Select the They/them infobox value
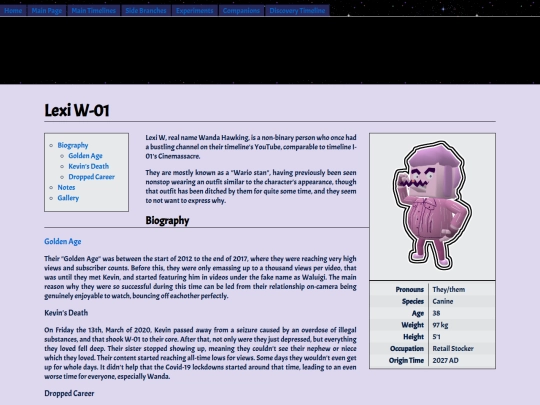This screenshot has height=405, width=540. pos(449,289)
